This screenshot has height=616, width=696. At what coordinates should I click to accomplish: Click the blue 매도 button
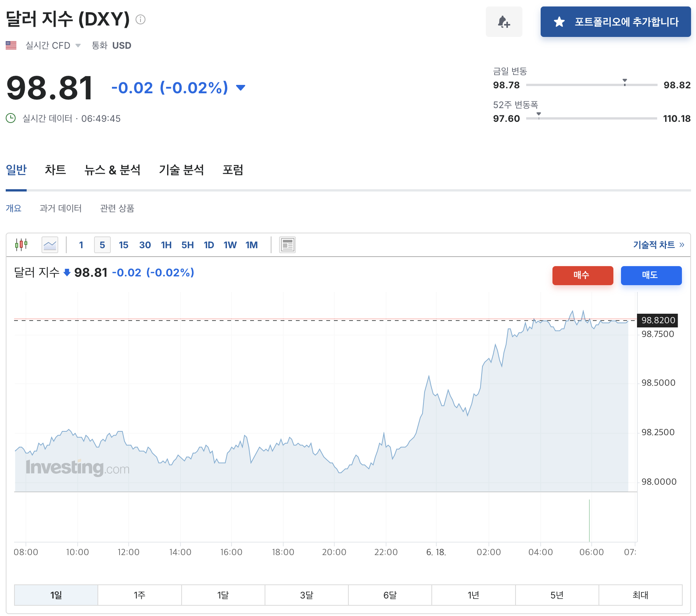tap(651, 275)
